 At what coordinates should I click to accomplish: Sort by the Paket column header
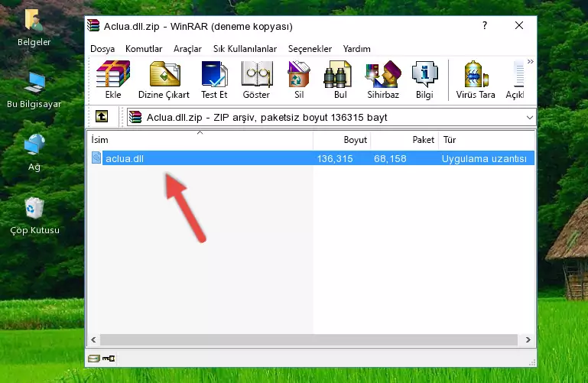coord(404,140)
